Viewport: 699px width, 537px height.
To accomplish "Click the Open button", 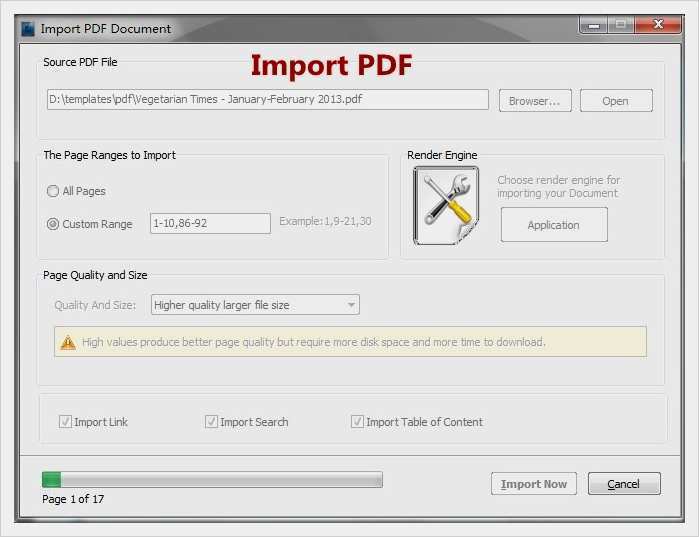I will [x=616, y=101].
